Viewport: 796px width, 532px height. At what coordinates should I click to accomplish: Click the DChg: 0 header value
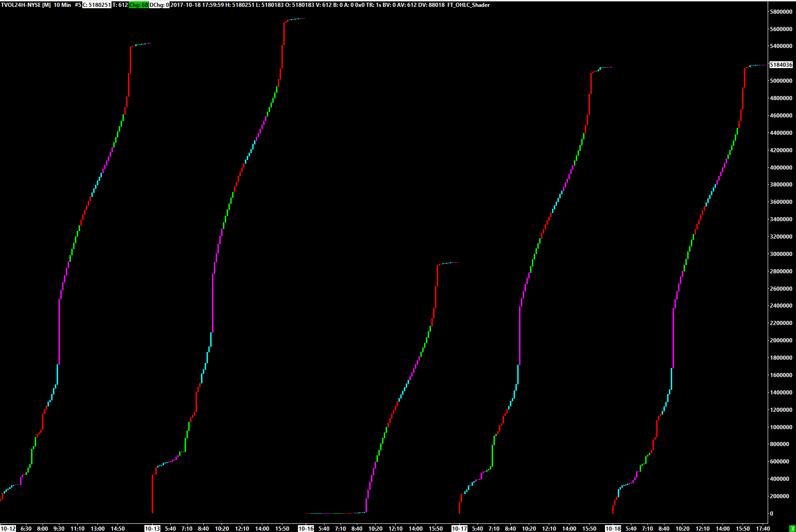tap(159, 5)
